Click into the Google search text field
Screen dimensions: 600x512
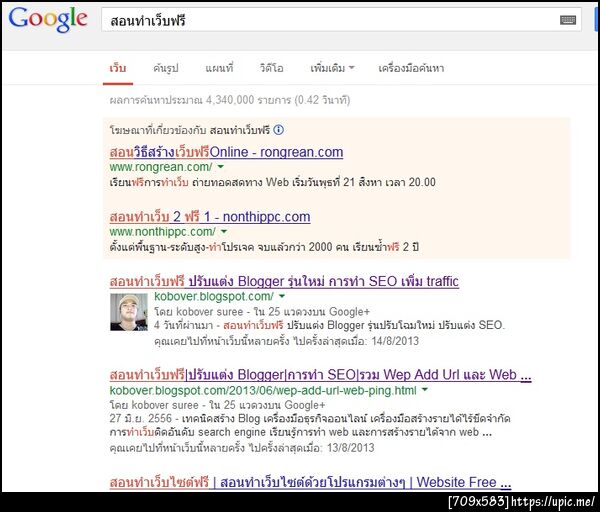[333, 20]
